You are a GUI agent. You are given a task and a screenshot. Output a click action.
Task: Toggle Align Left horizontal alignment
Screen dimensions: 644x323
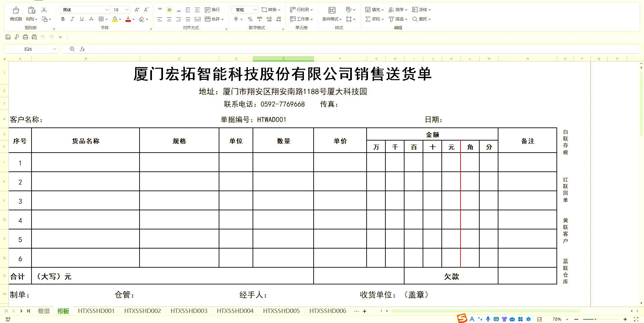[160, 19]
